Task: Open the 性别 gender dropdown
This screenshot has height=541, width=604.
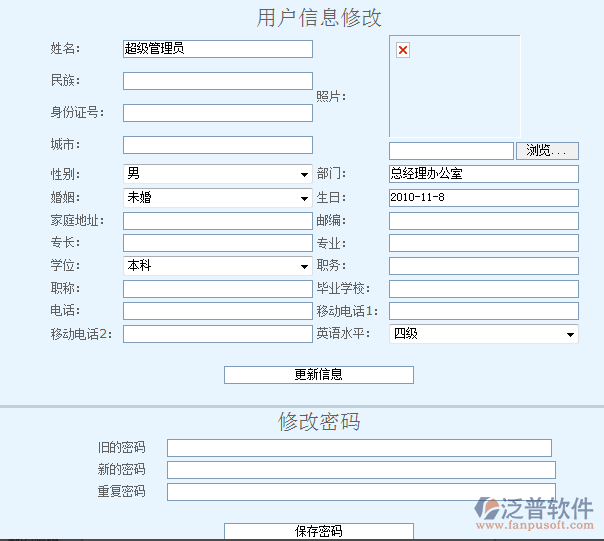Action: point(217,174)
